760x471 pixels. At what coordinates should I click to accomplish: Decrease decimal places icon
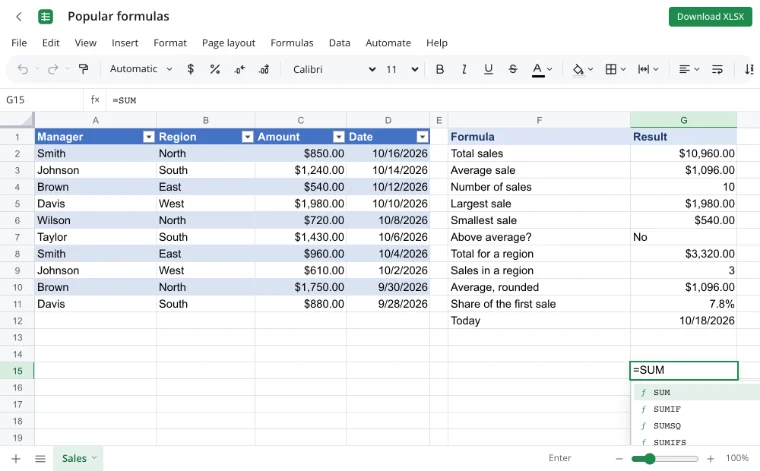click(x=239, y=69)
